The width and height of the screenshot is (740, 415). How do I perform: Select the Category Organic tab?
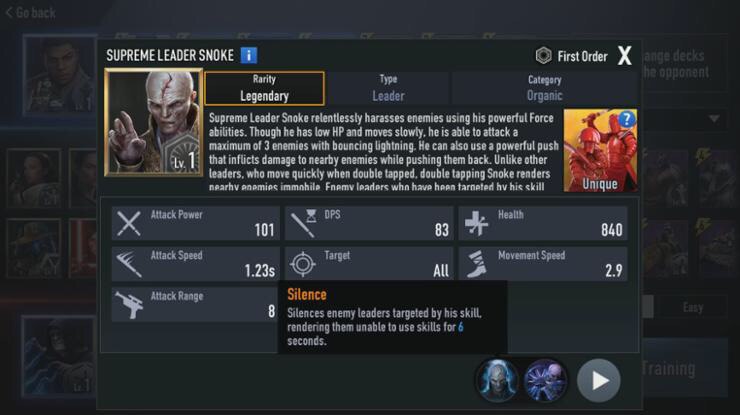click(544, 88)
